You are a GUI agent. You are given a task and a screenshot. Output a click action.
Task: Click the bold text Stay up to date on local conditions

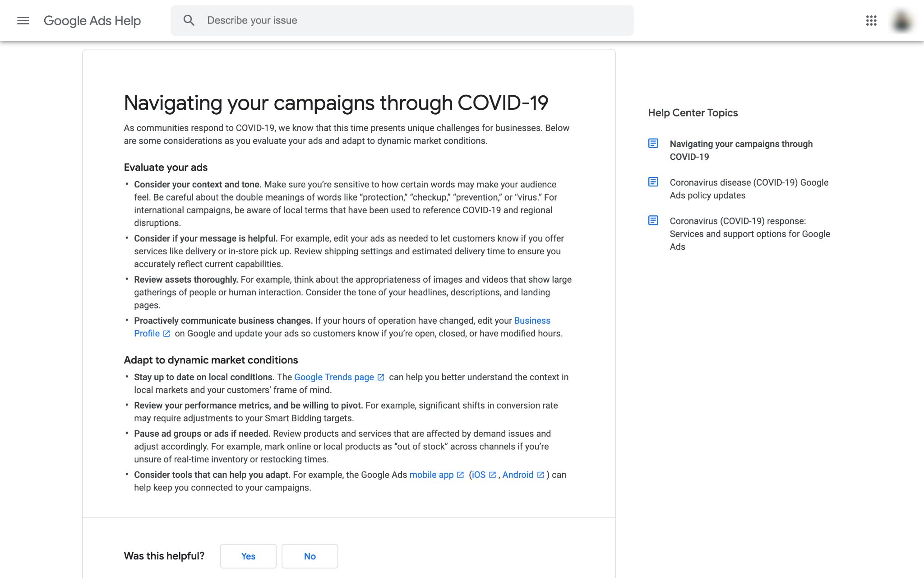(x=204, y=377)
